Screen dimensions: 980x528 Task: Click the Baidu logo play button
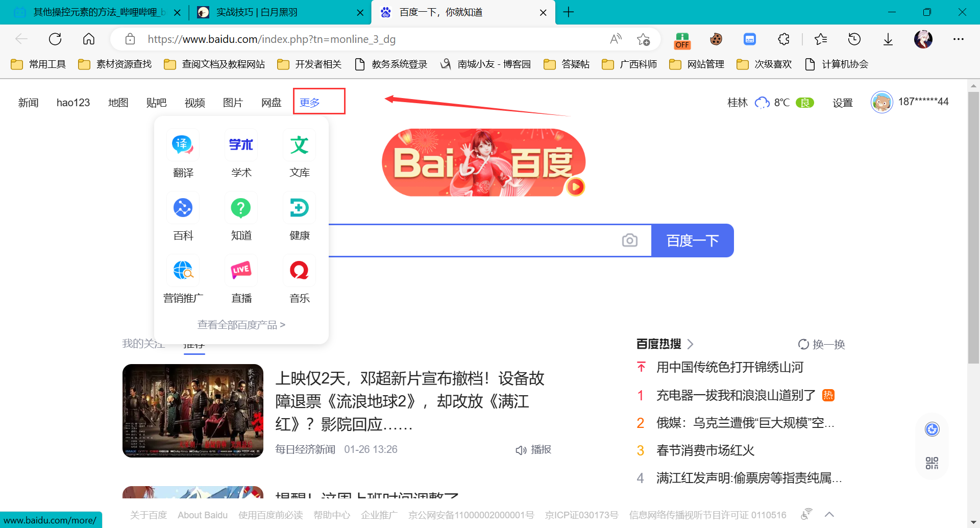(x=576, y=187)
